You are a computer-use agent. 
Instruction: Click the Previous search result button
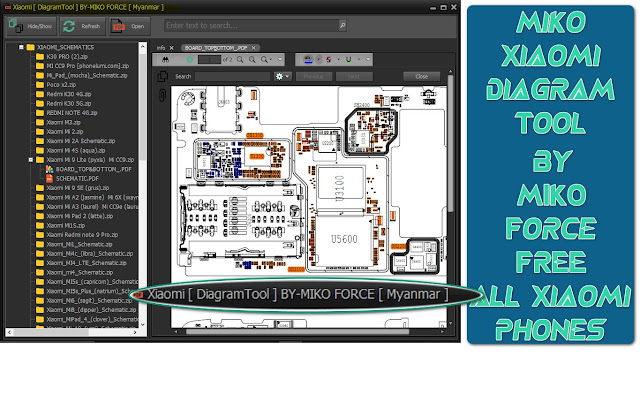(313, 76)
